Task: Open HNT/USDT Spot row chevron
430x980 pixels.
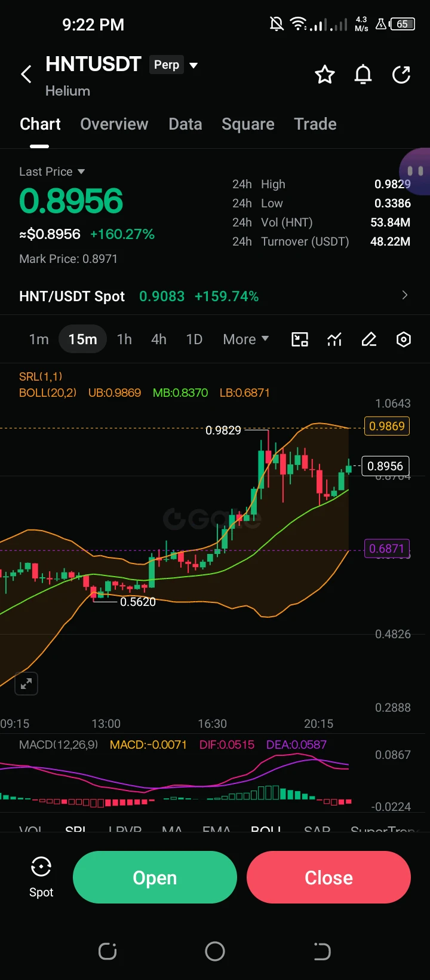Action: coord(405,295)
